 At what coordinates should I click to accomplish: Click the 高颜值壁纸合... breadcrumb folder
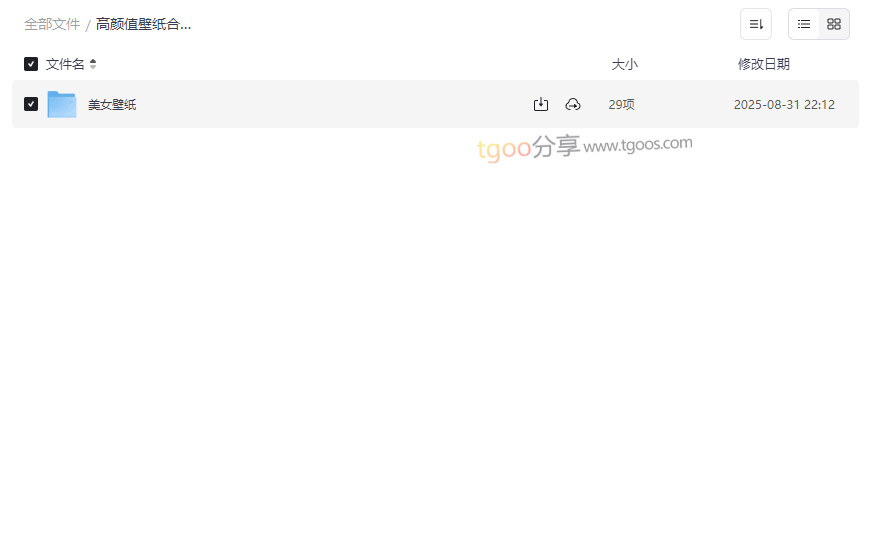[143, 24]
